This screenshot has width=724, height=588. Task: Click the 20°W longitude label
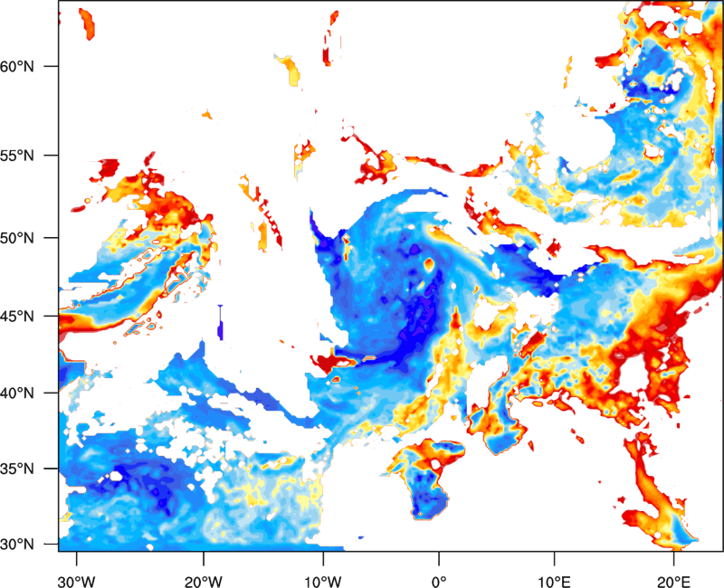203,582
